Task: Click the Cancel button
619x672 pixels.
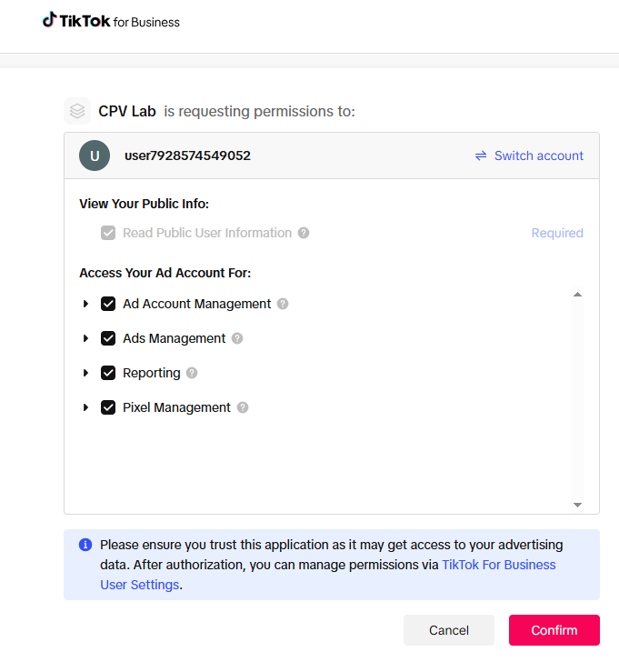Action: [449, 630]
